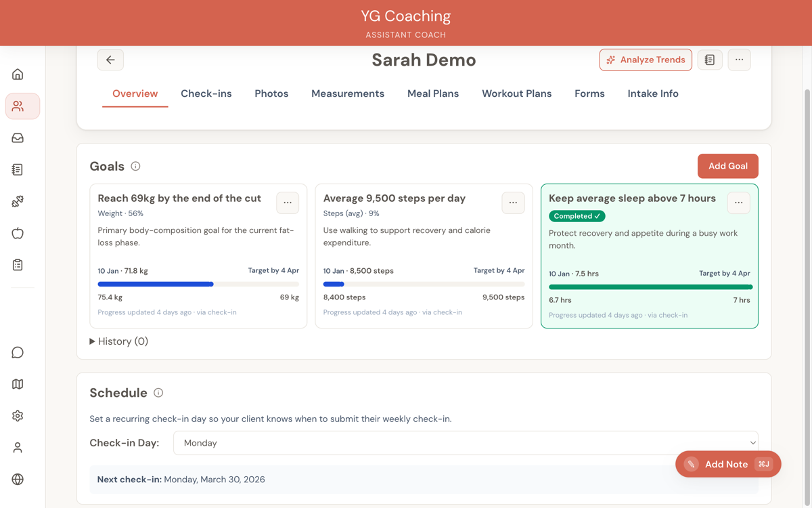This screenshot has width=812, height=508.
Task: Open workout plans via the dumbbell icon
Action: click(x=18, y=201)
